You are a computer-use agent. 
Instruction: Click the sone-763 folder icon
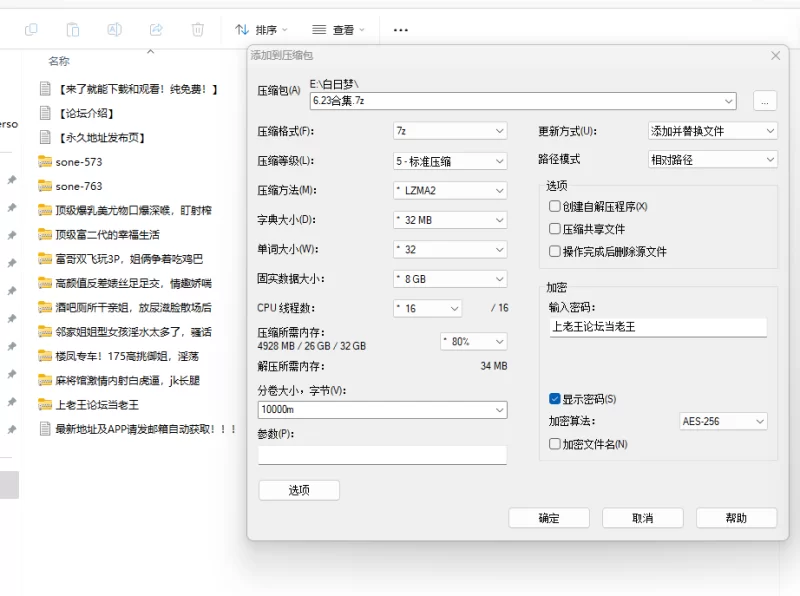point(45,186)
